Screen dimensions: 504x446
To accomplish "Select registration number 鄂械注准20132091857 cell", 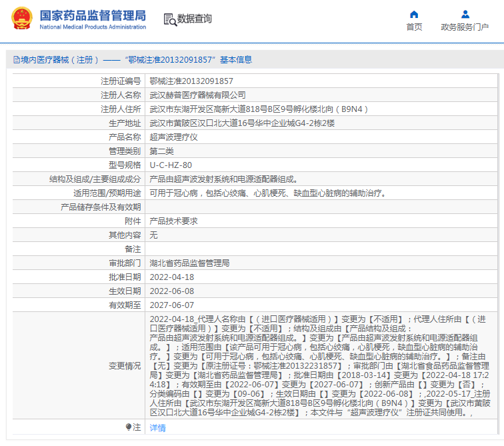I will [191, 81].
